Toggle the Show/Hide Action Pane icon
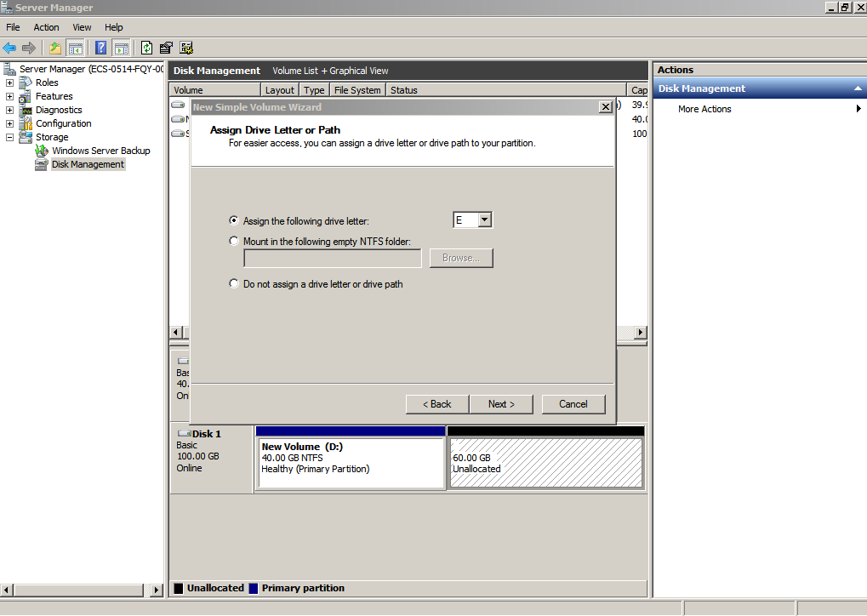Viewport: 867px width, 616px height. tap(121, 48)
